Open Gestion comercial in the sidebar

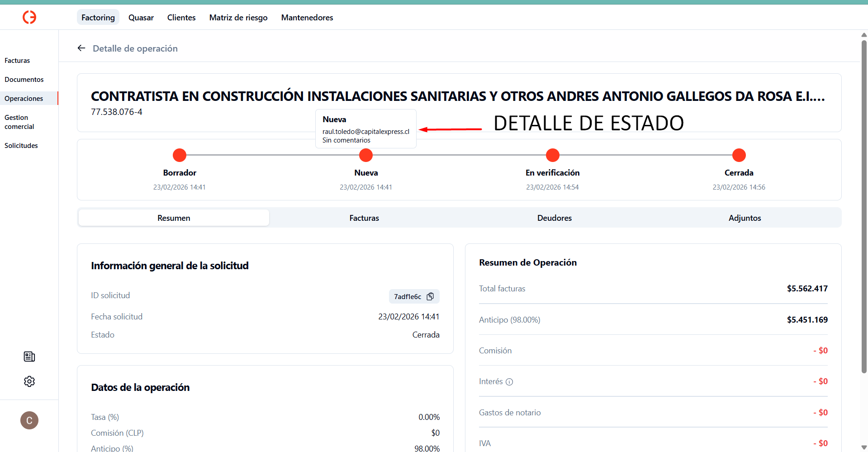[19, 122]
